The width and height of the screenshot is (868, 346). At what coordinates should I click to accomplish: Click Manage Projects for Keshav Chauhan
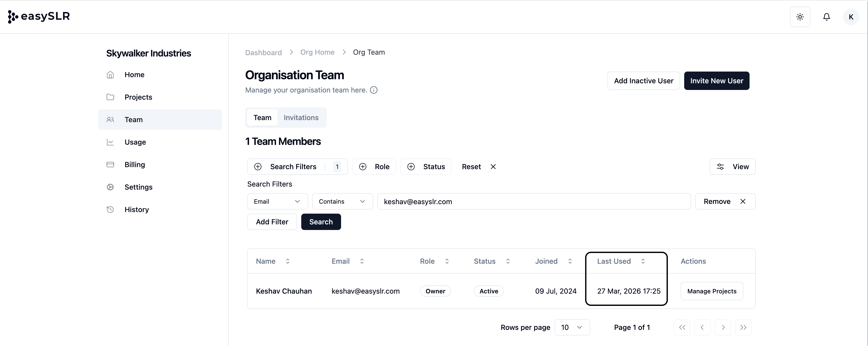(x=712, y=291)
